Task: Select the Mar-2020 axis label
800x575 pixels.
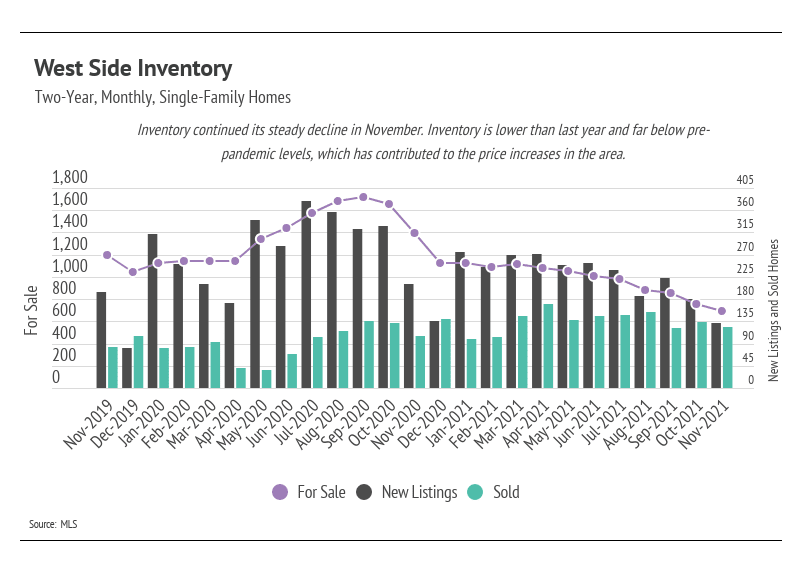Action: [190, 423]
